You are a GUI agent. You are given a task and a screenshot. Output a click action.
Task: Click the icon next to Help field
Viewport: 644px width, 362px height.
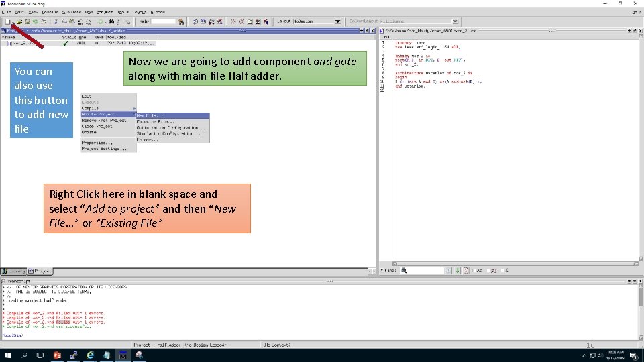[x=181, y=21]
